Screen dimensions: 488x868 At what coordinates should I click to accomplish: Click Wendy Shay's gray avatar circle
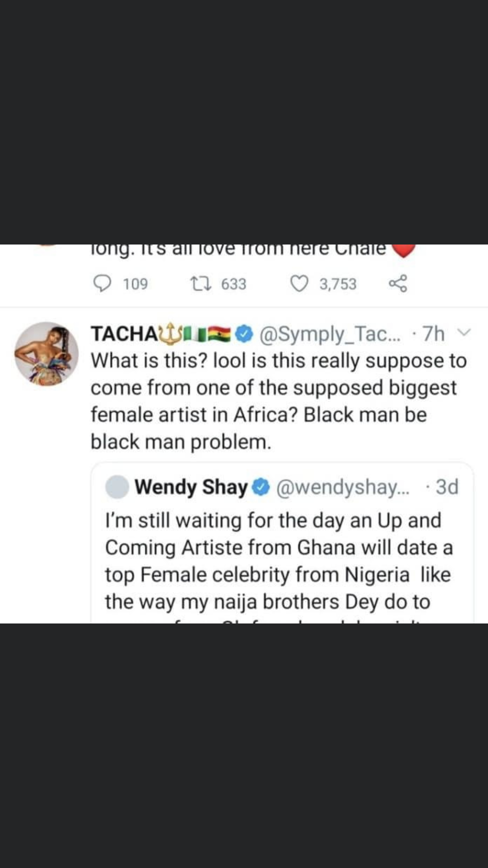[117, 487]
